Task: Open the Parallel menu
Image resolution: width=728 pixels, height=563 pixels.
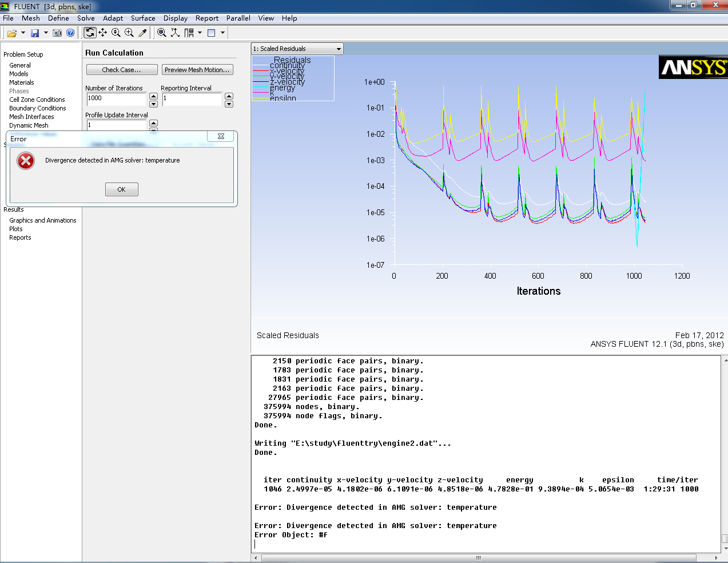Action: [238, 18]
